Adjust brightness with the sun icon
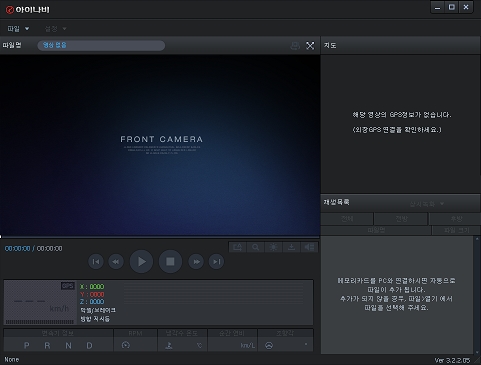 point(274,247)
